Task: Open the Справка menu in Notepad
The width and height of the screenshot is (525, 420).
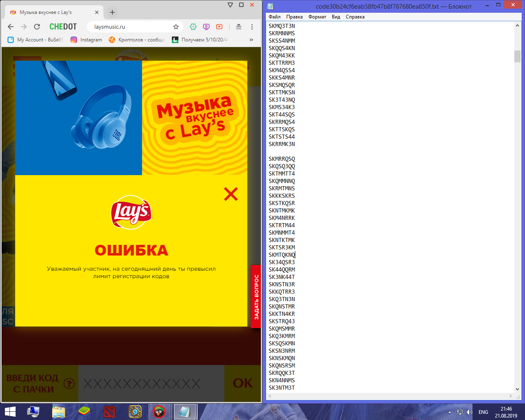Action: click(x=355, y=17)
